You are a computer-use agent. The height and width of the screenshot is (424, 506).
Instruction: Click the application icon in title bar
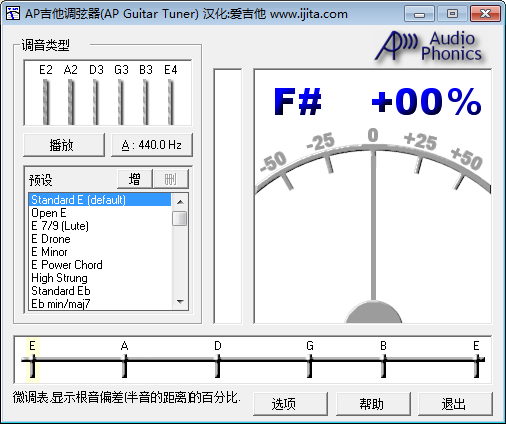click(x=13, y=14)
